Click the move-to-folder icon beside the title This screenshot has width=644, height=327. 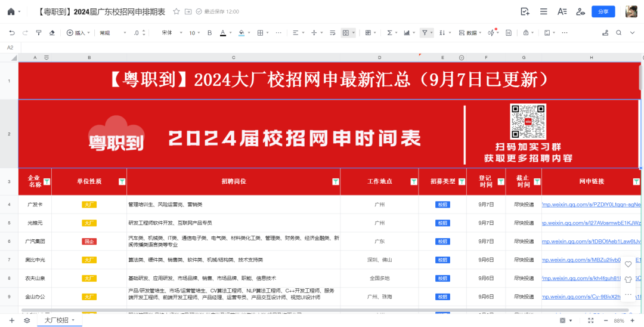(188, 11)
